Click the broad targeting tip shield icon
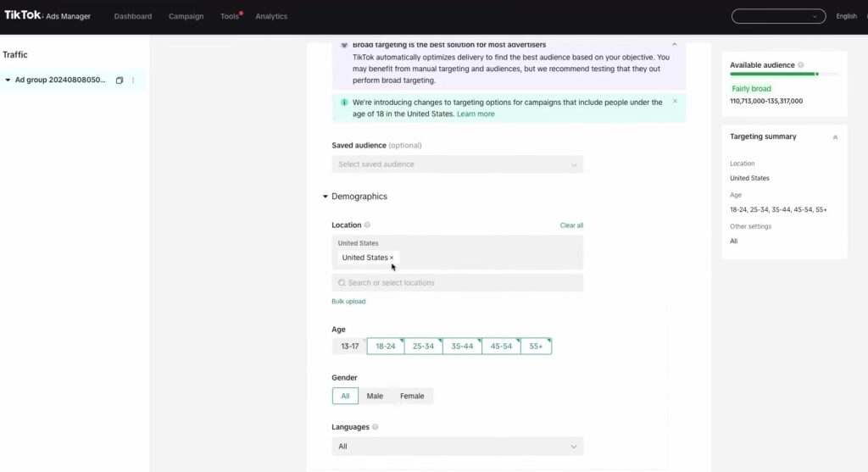This screenshot has width=868, height=472. tap(344, 45)
